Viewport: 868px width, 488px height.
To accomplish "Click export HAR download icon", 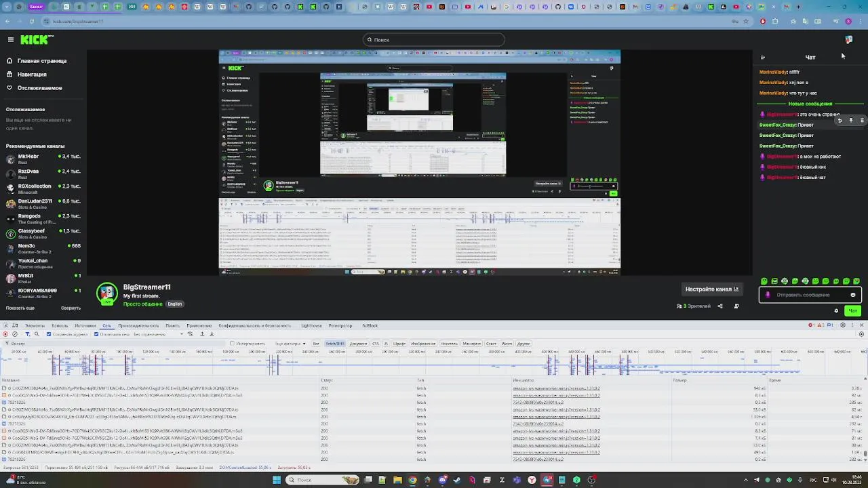I will (212, 334).
